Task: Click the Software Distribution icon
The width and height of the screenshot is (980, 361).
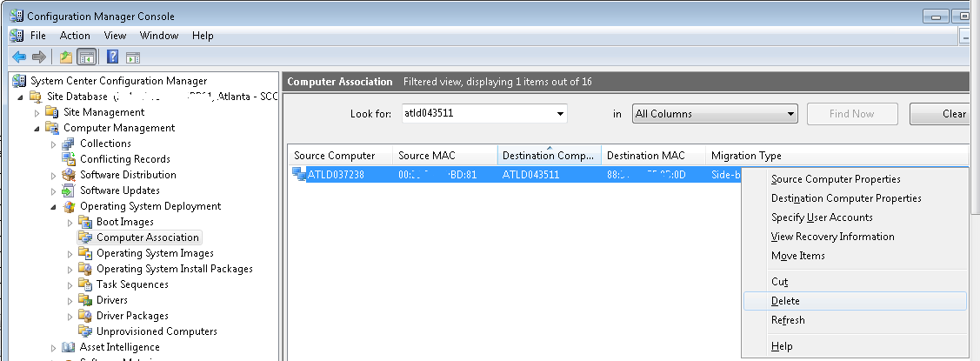Action: click(x=68, y=175)
